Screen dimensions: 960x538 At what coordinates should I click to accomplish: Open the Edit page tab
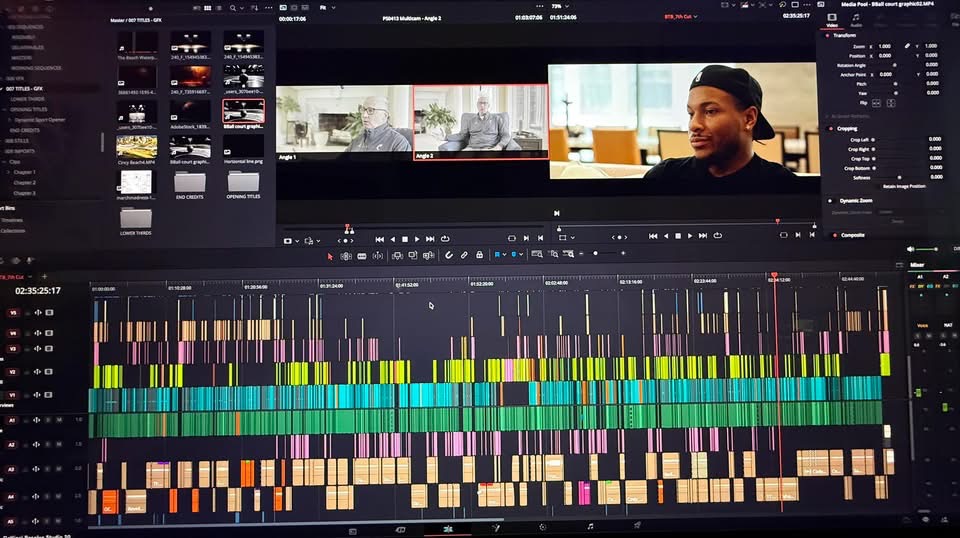(448, 528)
